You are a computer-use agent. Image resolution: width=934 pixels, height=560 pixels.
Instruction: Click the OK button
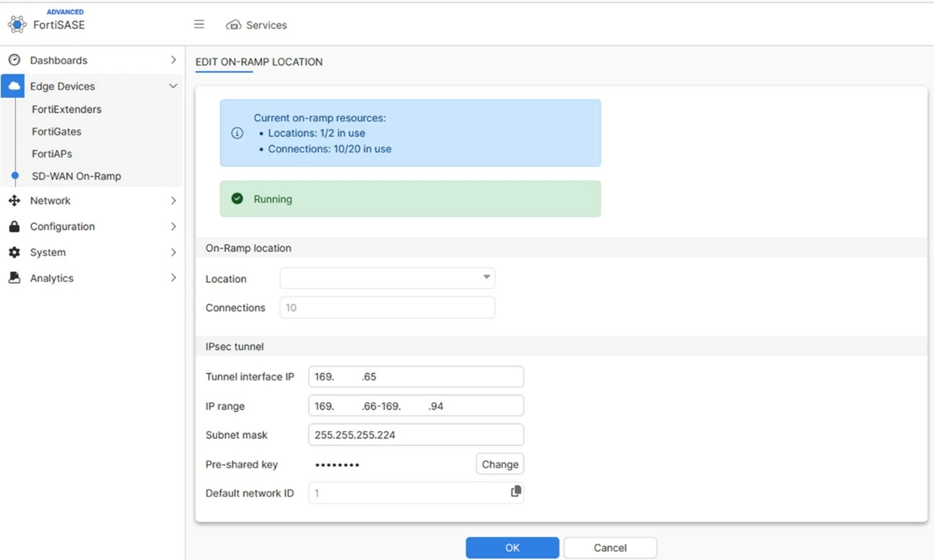512,548
